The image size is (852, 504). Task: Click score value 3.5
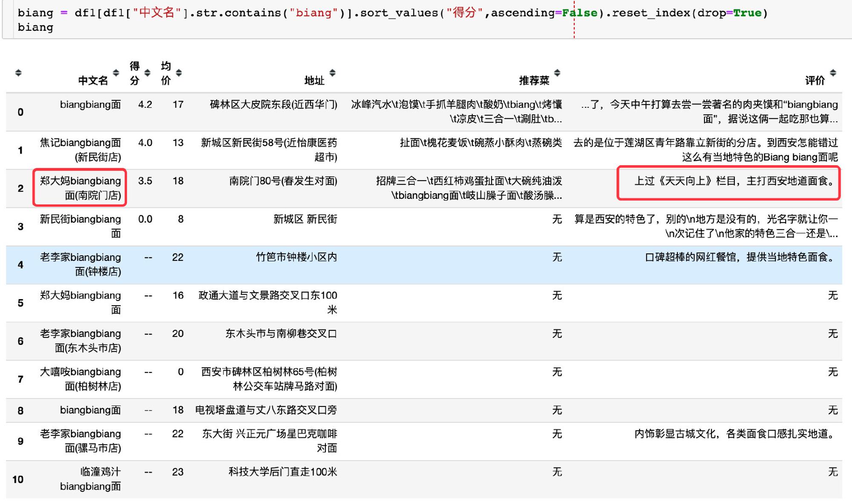tap(145, 181)
